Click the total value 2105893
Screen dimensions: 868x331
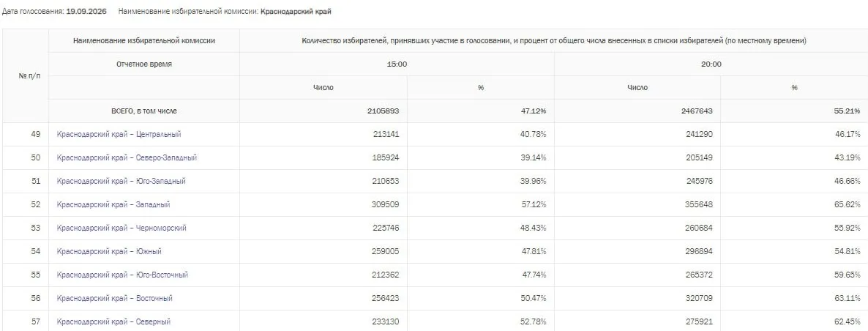(x=383, y=111)
